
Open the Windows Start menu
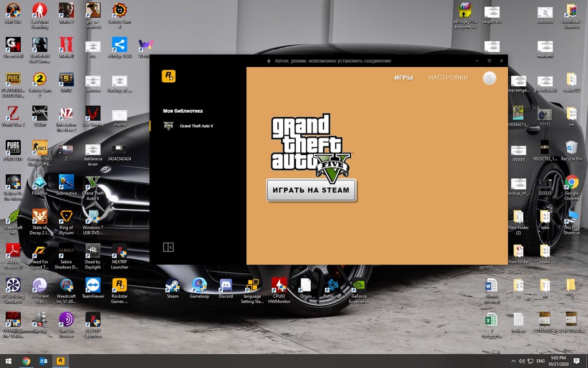8,361
